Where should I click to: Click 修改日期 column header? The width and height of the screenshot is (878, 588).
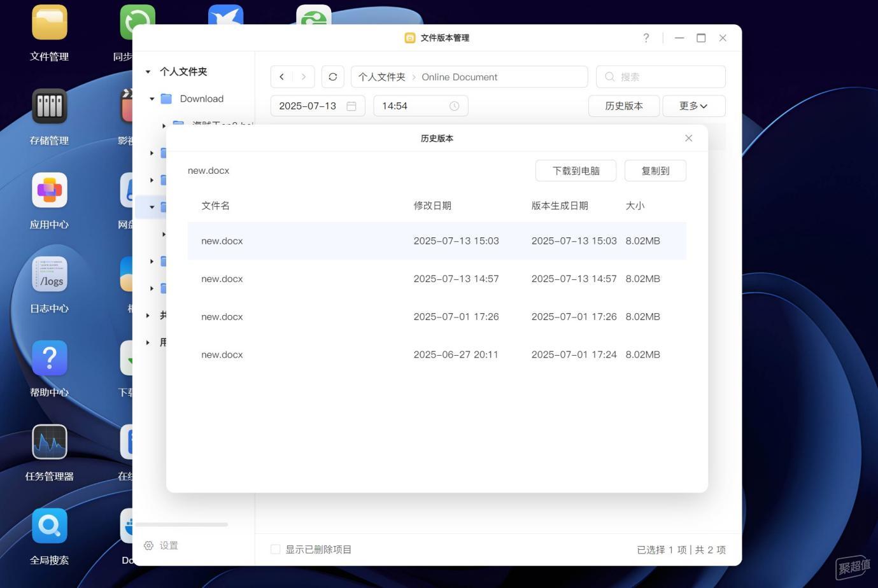tap(433, 206)
